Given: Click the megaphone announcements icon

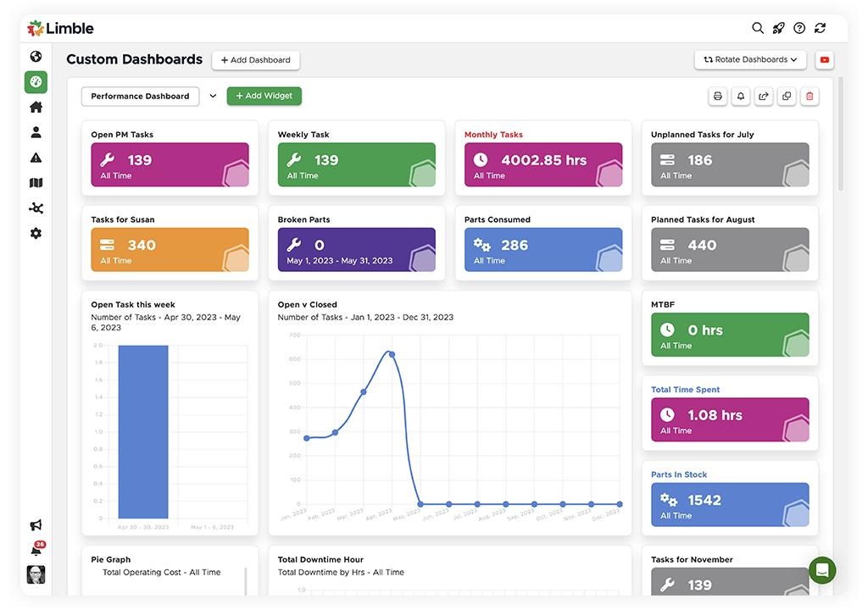Looking at the screenshot, I should (36, 524).
